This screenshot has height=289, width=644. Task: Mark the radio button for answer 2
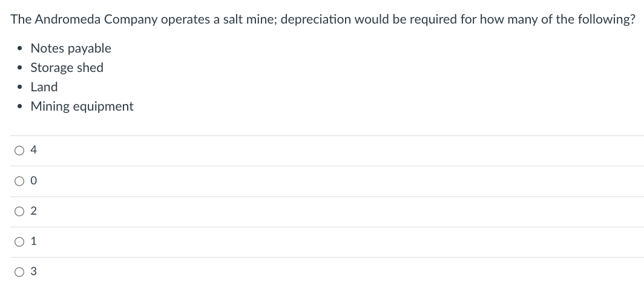pyautogui.click(x=19, y=212)
